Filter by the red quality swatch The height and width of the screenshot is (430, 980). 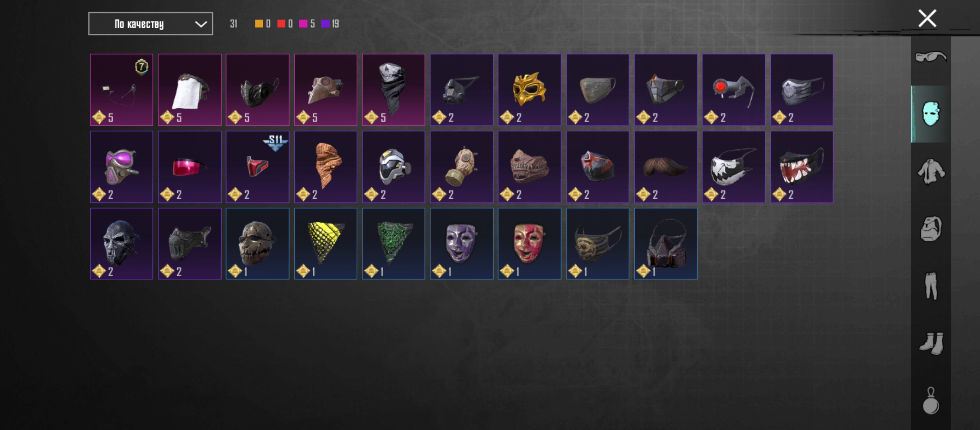(x=281, y=24)
